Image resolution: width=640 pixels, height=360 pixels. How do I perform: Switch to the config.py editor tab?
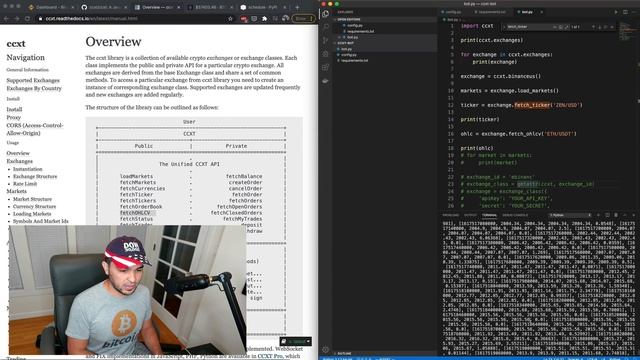tap(453, 12)
